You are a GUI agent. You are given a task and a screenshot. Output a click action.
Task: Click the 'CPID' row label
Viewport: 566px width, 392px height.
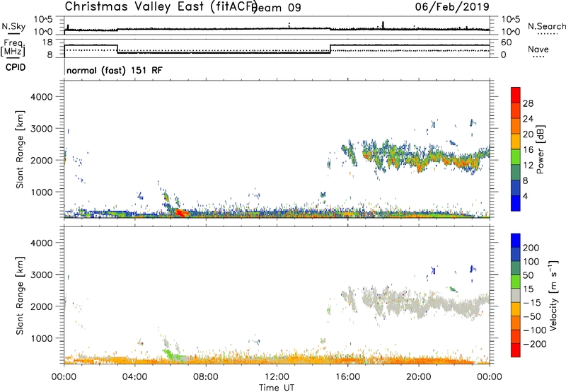(x=16, y=67)
